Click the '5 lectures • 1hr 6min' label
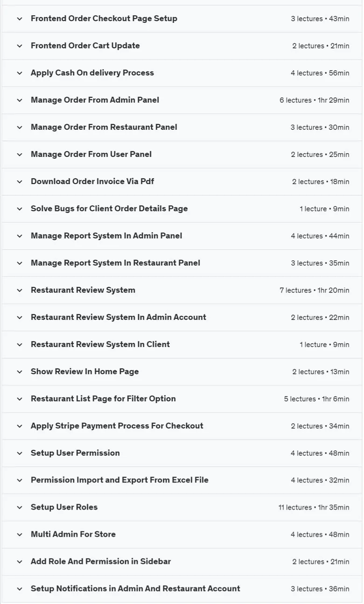364x604 pixels. tap(317, 399)
